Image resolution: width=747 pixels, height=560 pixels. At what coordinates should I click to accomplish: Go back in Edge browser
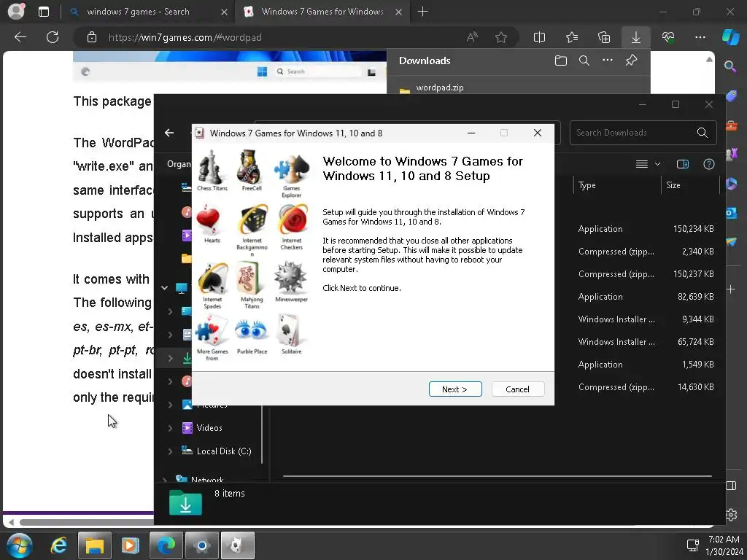[20, 37]
